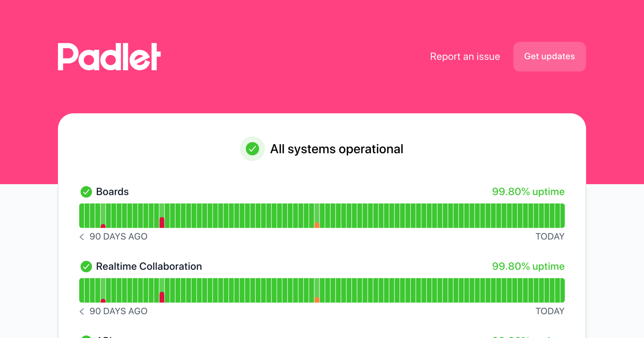Click the 99.80% uptime link for Boards
This screenshot has height=338, width=644.
click(528, 192)
